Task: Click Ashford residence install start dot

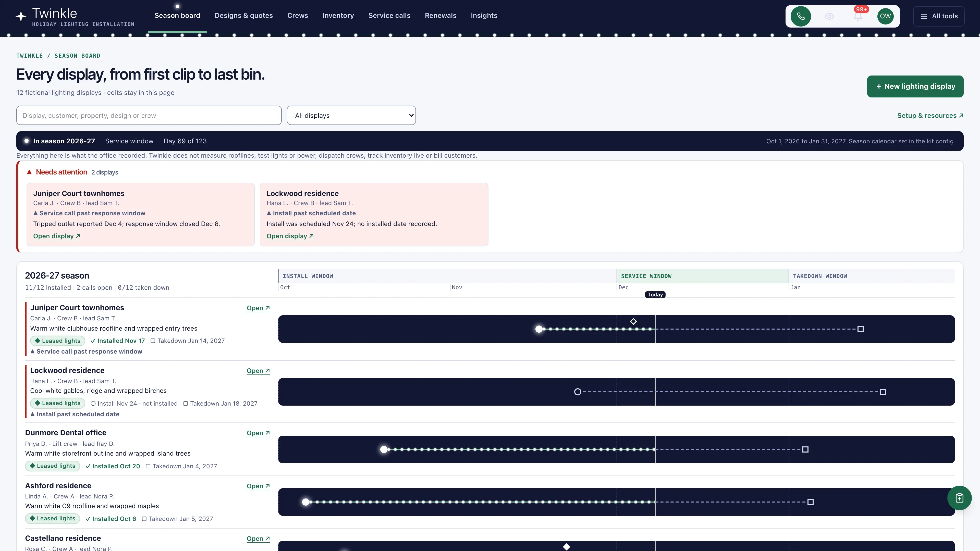Action: tap(305, 502)
